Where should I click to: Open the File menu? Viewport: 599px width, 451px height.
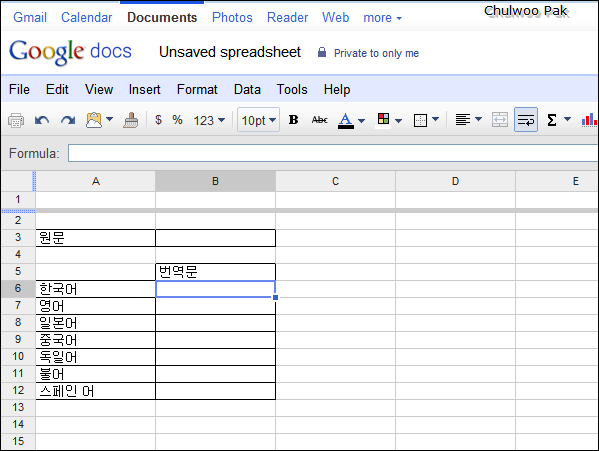[19, 89]
